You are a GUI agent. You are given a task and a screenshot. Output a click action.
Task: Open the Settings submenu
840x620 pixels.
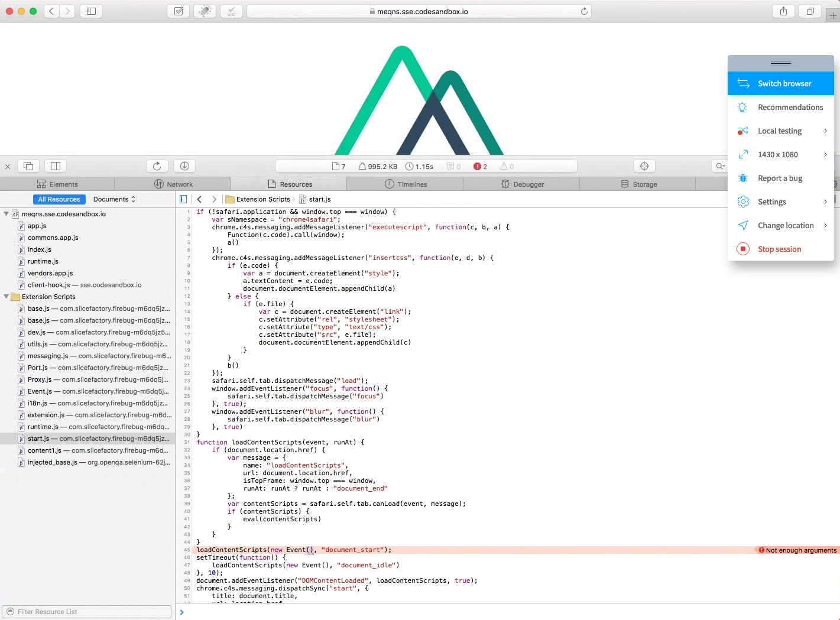[x=780, y=202]
